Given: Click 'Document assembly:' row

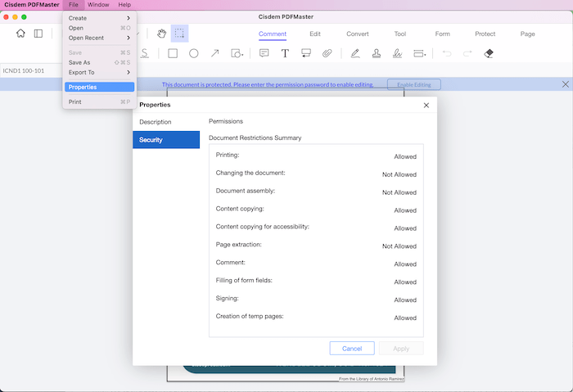Looking at the screenshot, I should pos(316,191).
